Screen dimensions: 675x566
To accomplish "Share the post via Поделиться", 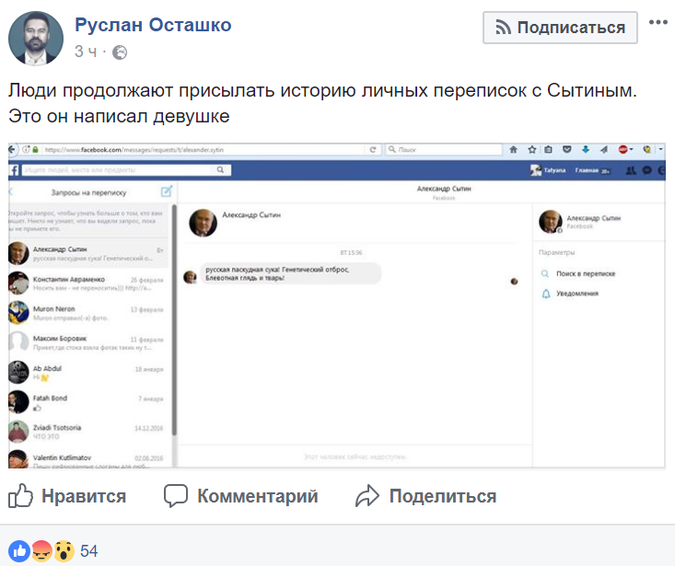I will (x=426, y=496).
